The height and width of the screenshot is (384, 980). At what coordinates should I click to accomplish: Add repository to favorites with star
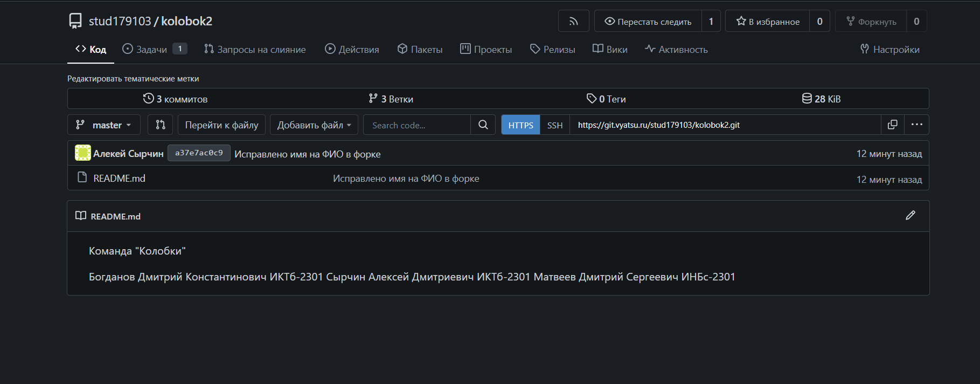click(x=768, y=22)
